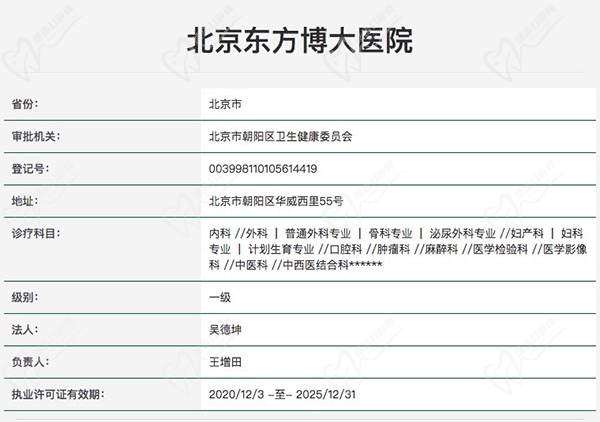Select the 诊疗科目 label
The width and height of the screenshot is (600, 422).
[36, 233]
